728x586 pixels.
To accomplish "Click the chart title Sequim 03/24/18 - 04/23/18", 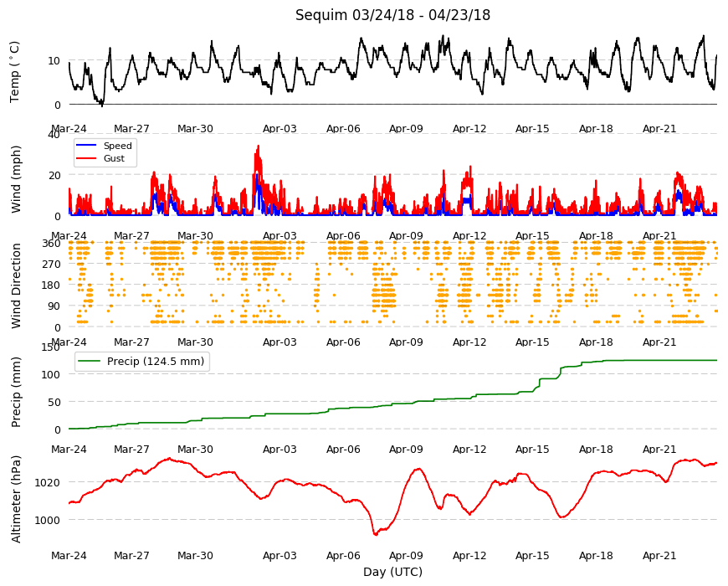I will coord(392,15).
